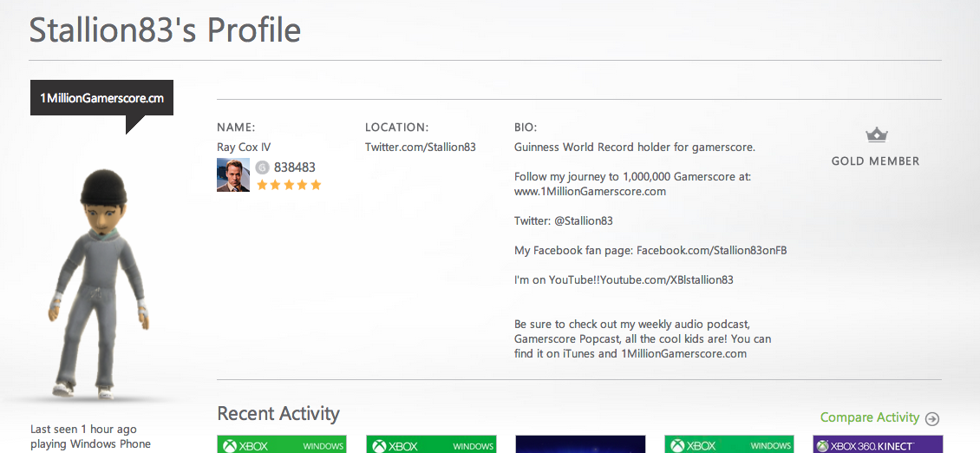Click the name Ray Cox IV
980x453 pixels.
pos(244,148)
